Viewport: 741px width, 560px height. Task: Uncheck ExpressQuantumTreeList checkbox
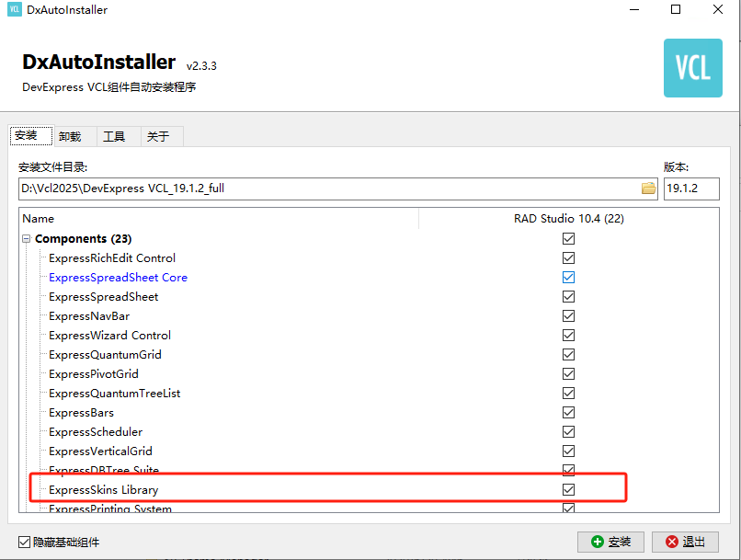coord(568,394)
